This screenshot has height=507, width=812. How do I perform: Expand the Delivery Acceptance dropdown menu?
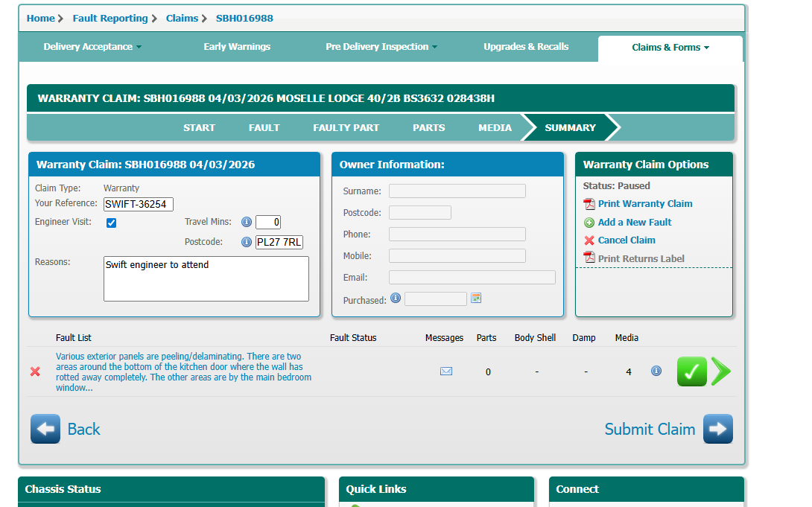coord(92,47)
